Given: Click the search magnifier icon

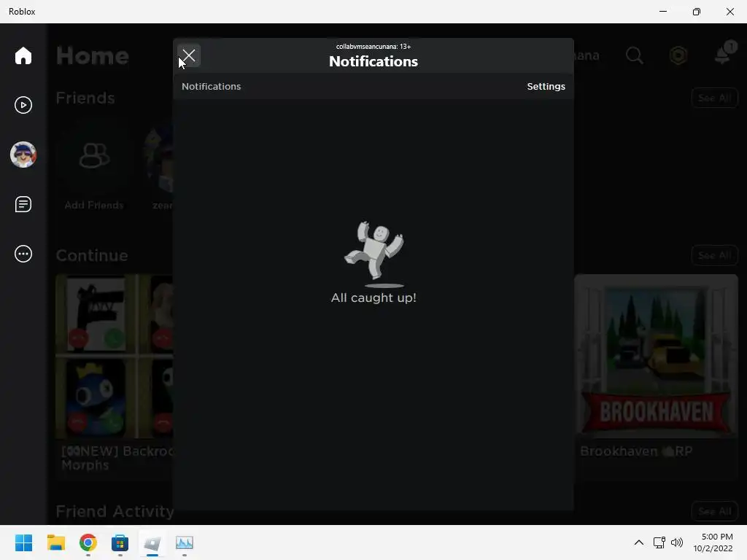Looking at the screenshot, I should point(634,55).
